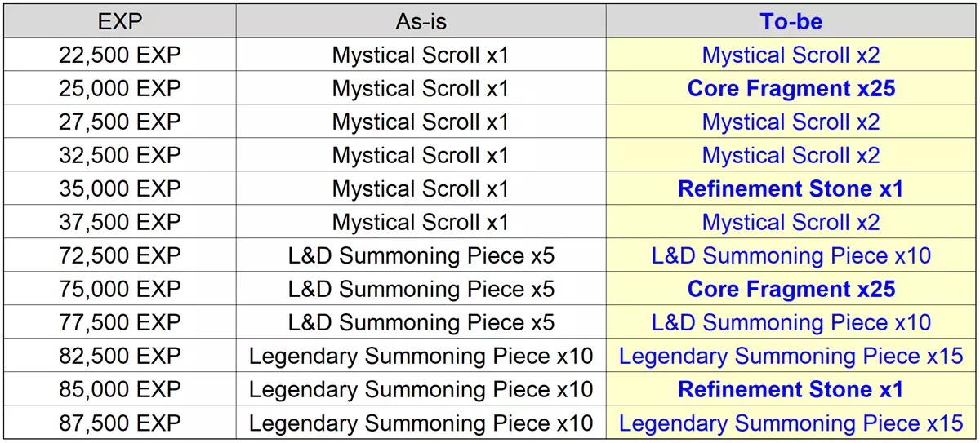The image size is (980, 443).
Task: Click To-be Core Fragment x25 in 25,000 row
Action: pos(791,88)
